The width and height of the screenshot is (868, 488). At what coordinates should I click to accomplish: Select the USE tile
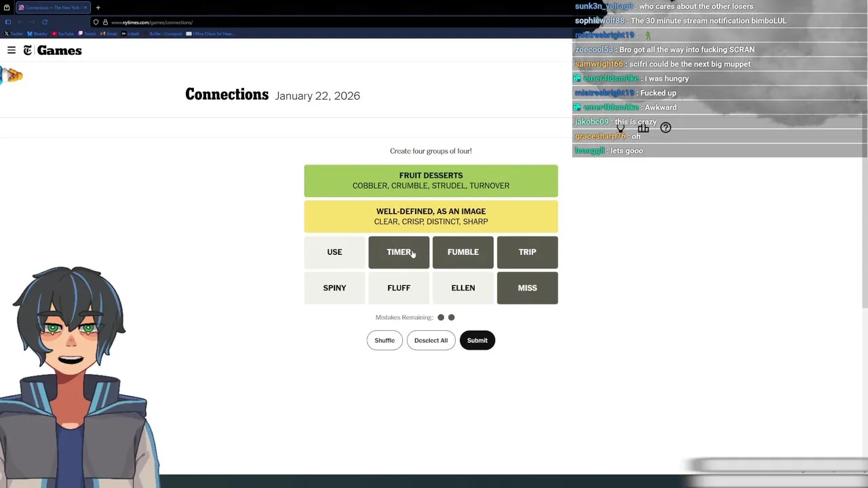click(334, 252)
